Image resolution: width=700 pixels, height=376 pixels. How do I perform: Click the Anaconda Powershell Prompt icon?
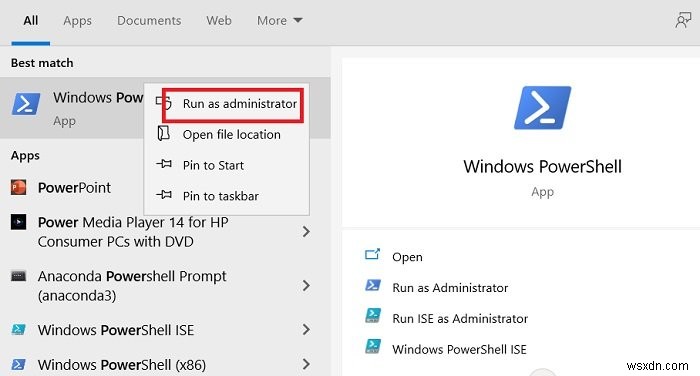pyautogui.click(x=19, y=276)
